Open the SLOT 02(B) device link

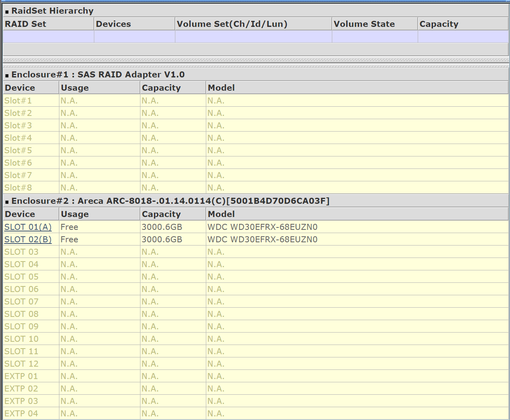click(28, 239)
